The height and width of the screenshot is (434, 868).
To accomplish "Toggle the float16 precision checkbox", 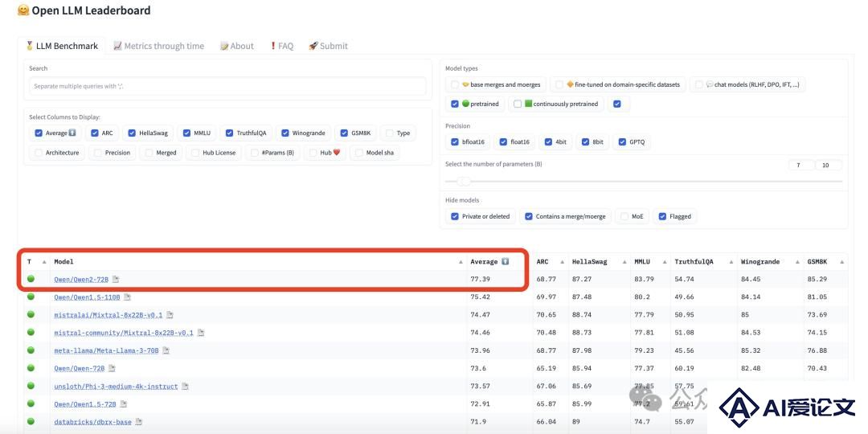I will 503,141.
